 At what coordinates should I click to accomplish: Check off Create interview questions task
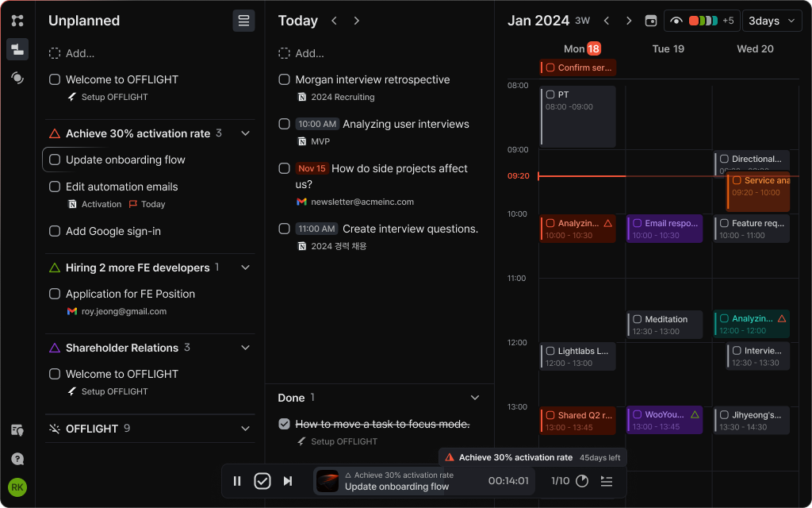tap(284, 229)
